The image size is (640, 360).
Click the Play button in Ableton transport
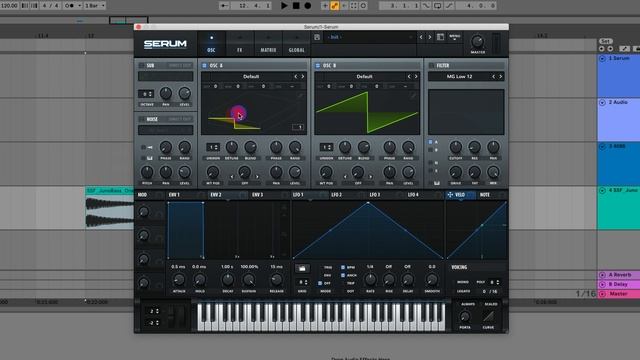tap(284, 6)
